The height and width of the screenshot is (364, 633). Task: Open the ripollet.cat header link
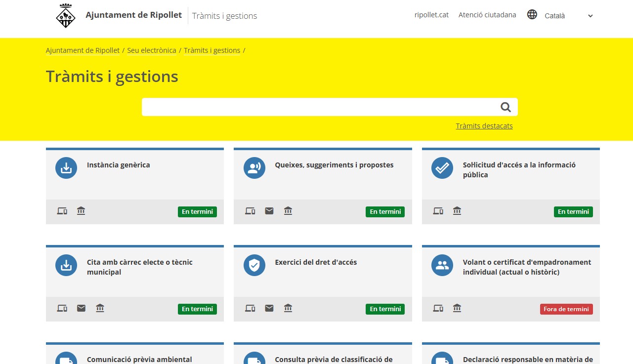[431, 15]
